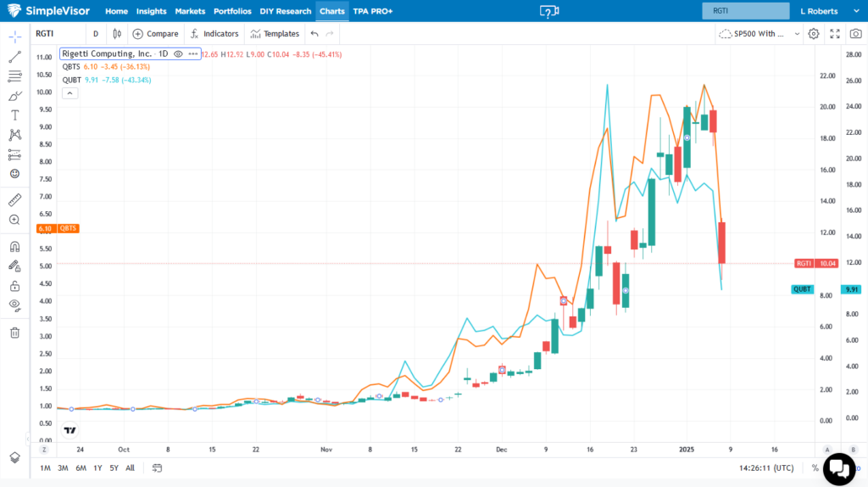Open the SP500 With layout dropdown
Image resolution: width=868 pixels, height=487 pixels.
click(x=759, y=34)
